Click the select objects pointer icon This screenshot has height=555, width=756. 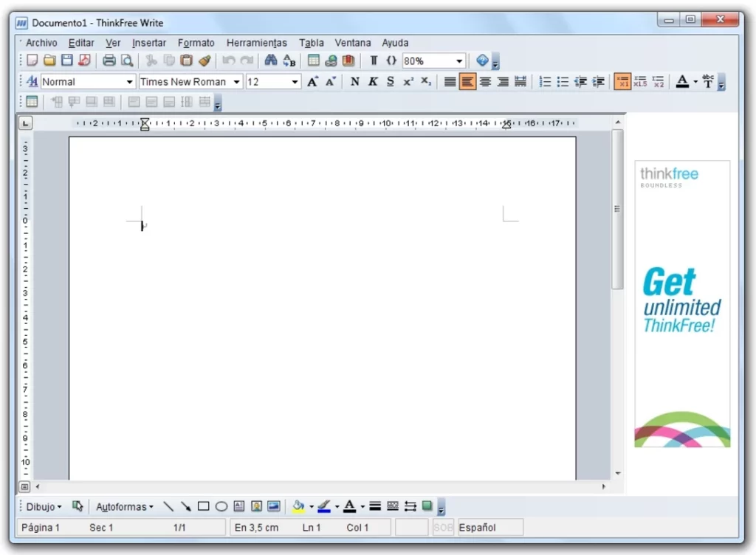coord(77,506)
